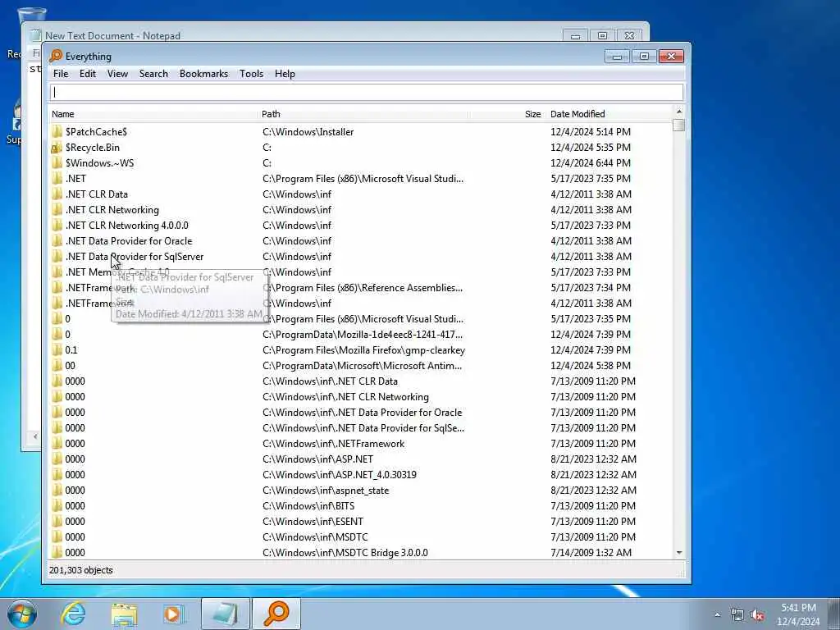Select the 00 folder icon
The height and width of the screenshot is (630, 840).
[x=57, y=365]
